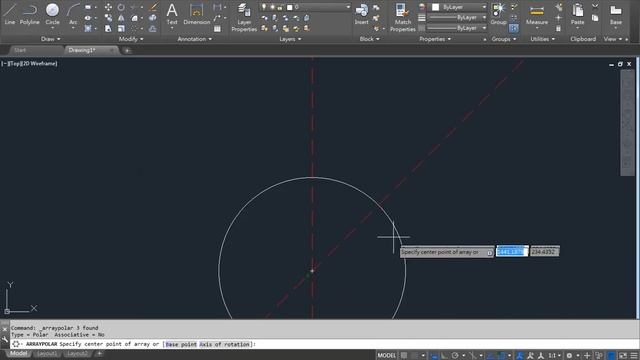Switch to the Start tab

tap(20, 50)
